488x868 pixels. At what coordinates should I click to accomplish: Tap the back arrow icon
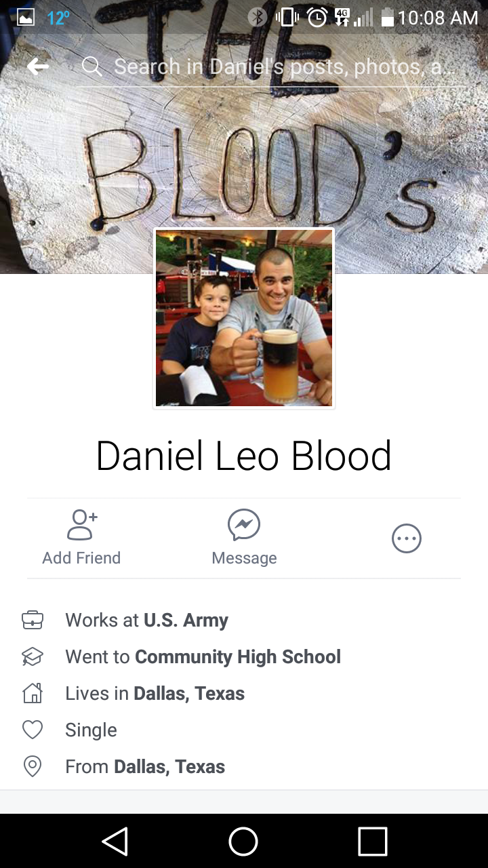coord(38,66)
